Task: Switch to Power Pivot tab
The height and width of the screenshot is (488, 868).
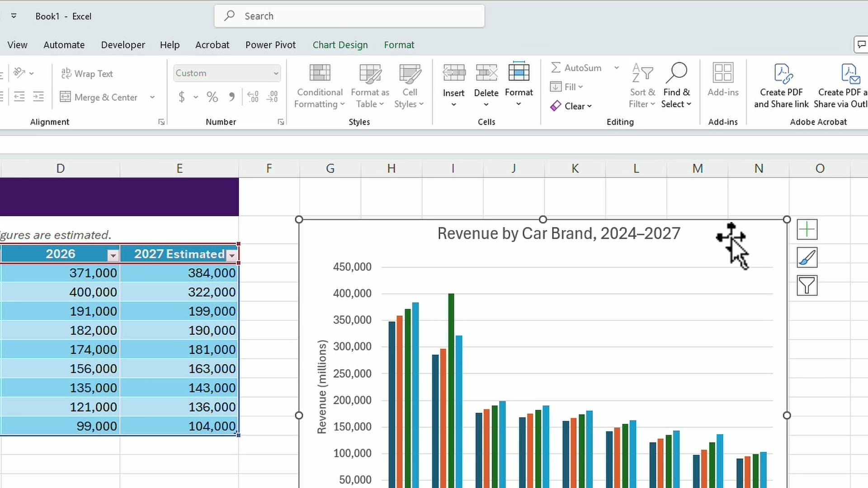Action: coord(270,45)
